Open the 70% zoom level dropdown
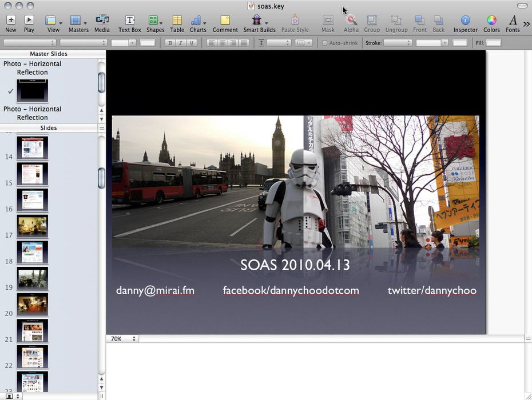 (123, 339)
